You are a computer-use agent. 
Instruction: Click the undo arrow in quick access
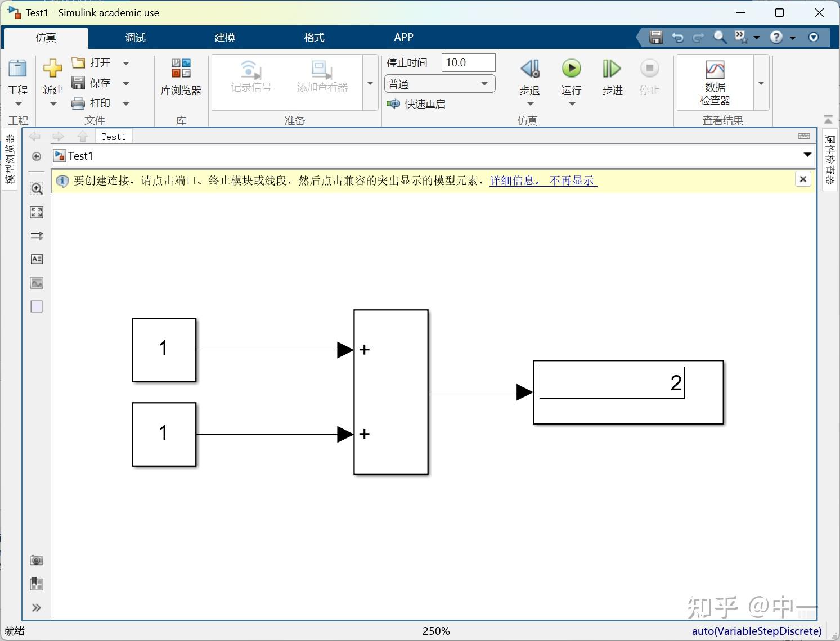tap(677, 38)
